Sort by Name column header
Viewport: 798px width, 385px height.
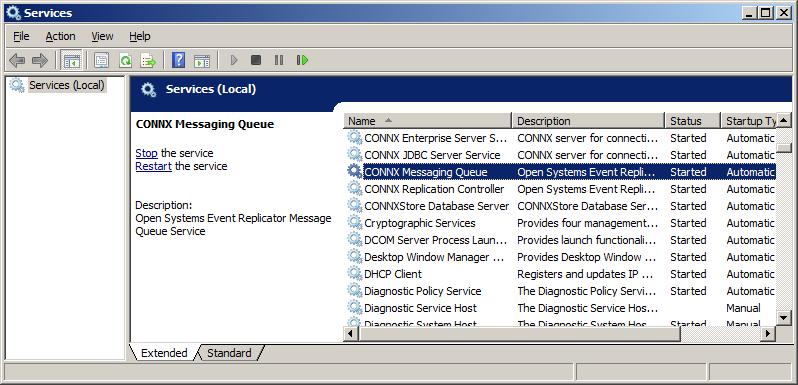428,121
